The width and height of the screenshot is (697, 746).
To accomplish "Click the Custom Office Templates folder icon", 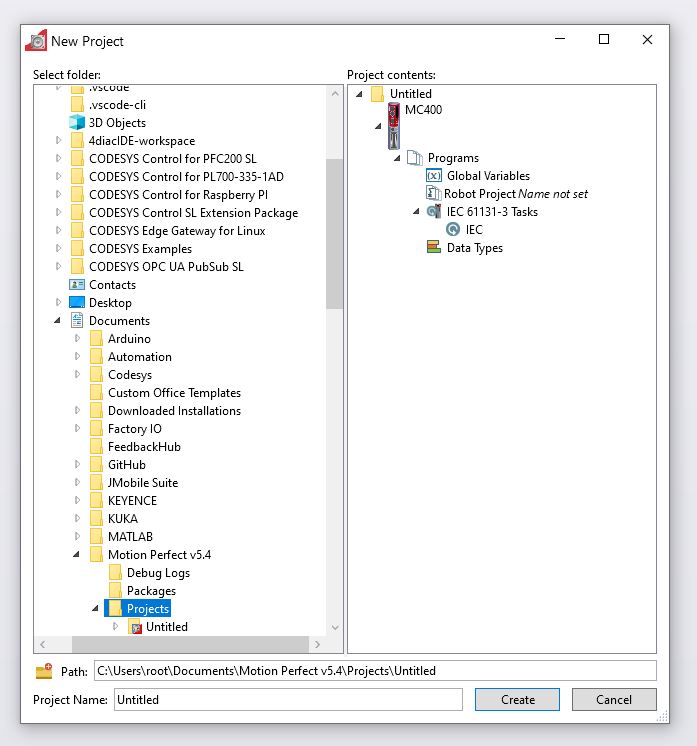I will (x=96, y=393).
